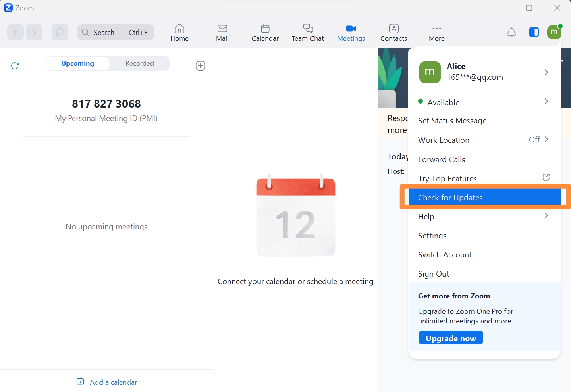
Task: Toggle the side panel layout icon
Action: pos(534,32)
